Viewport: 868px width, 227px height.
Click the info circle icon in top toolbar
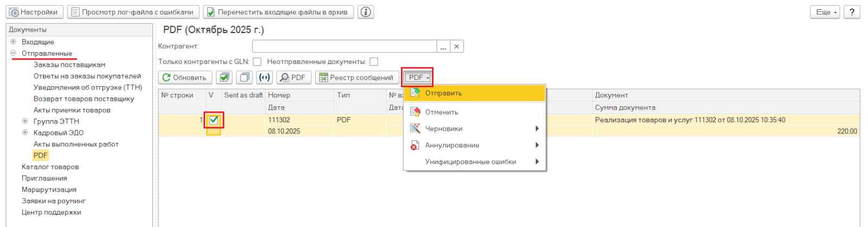(x=366, y=12)
